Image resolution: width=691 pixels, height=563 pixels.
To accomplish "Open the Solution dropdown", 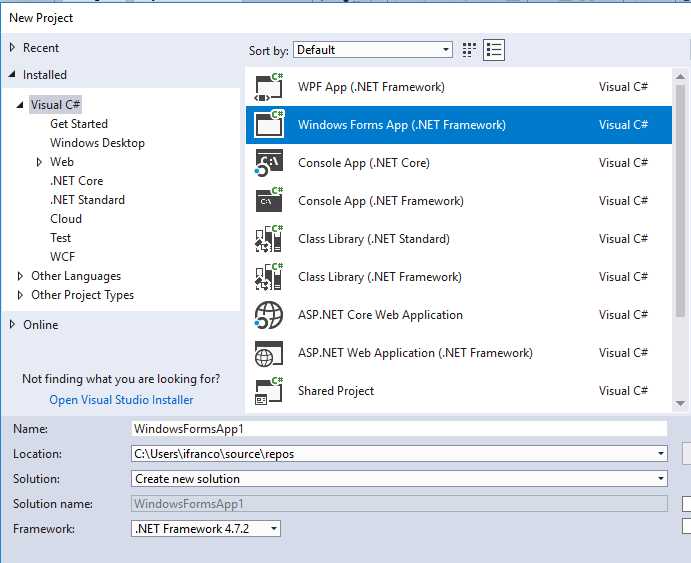I will [x=399, y=479].
